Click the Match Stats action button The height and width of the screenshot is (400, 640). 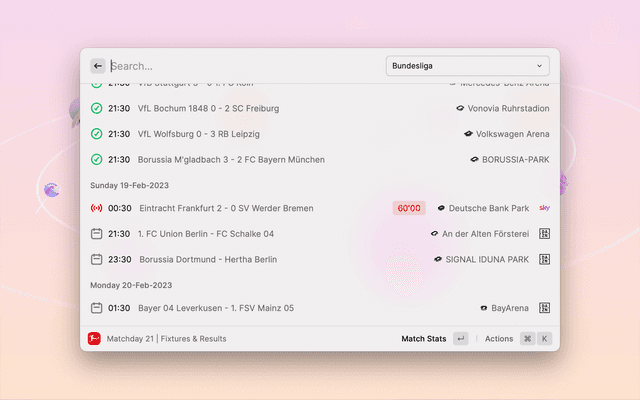tap(424, 339)
